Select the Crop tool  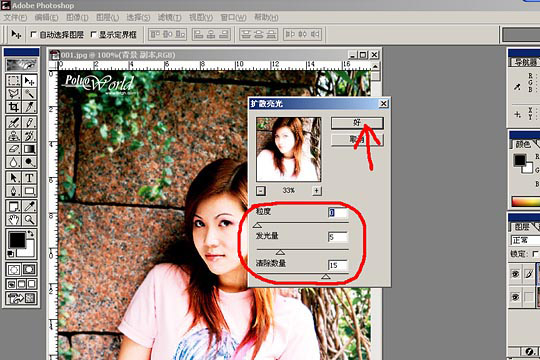pos(14,107)
